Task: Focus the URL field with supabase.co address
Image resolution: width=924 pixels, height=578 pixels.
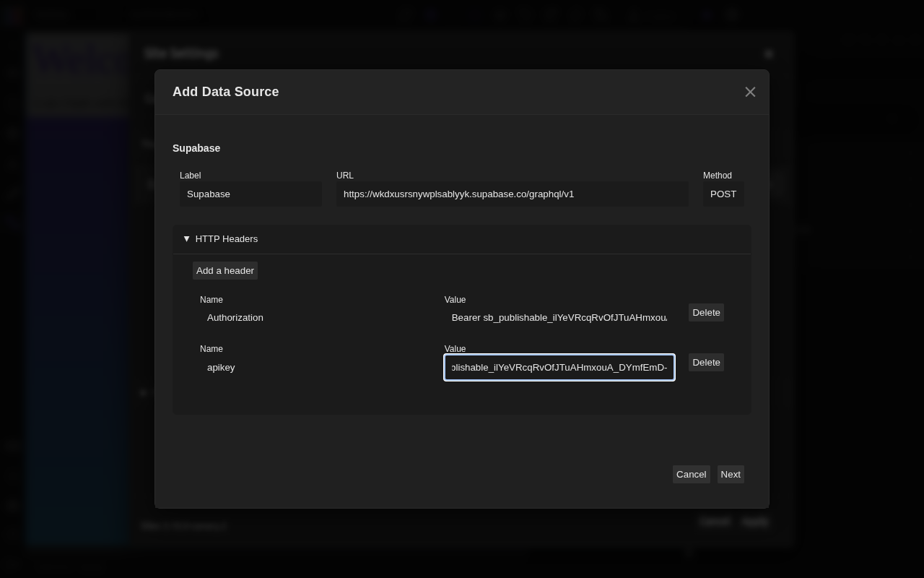Action: coord(512,194)
